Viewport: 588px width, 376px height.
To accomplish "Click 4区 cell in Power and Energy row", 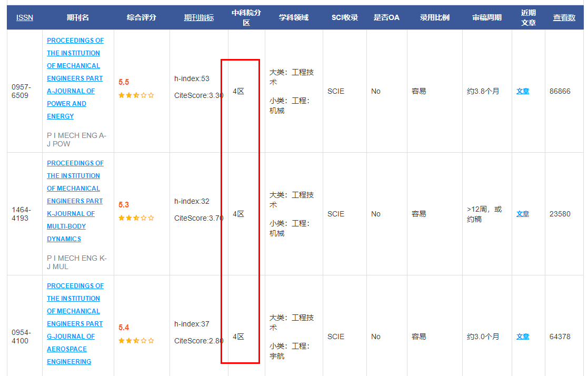I will [x=238, y=91].
